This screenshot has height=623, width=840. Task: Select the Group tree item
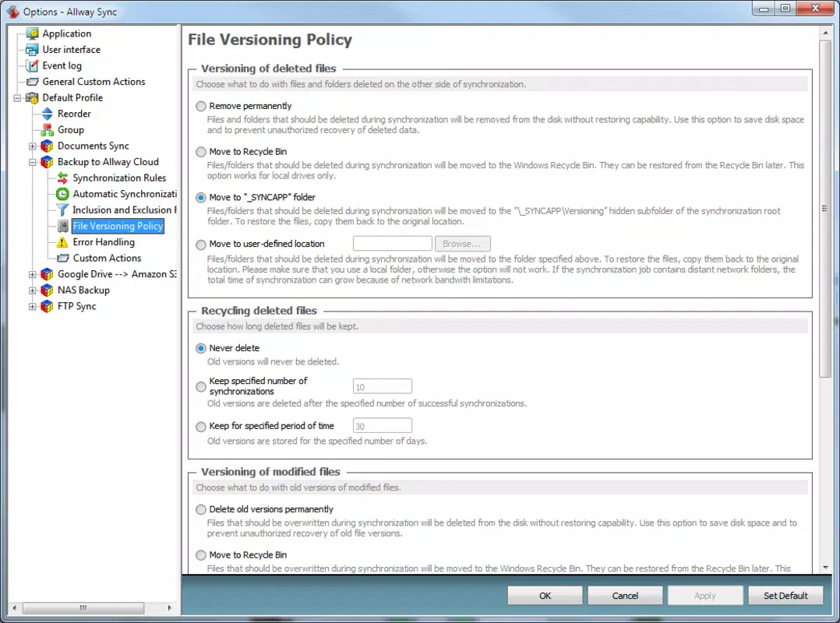point(71,129)
